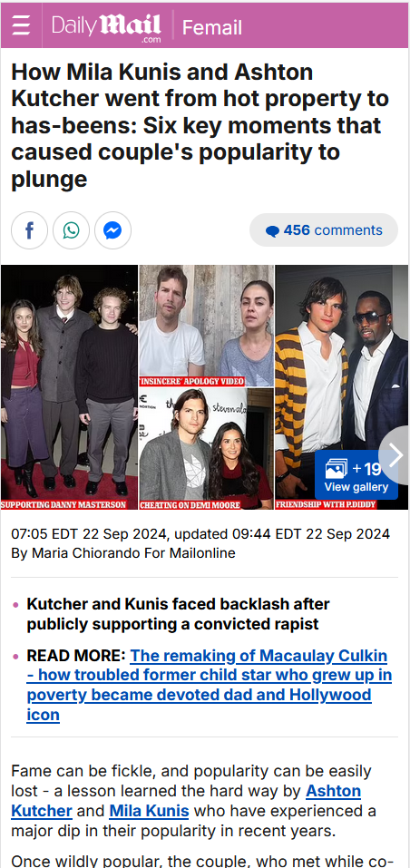Open the Supporting Danny Masterson photo
410x868 pixels.
coord(69,387)
